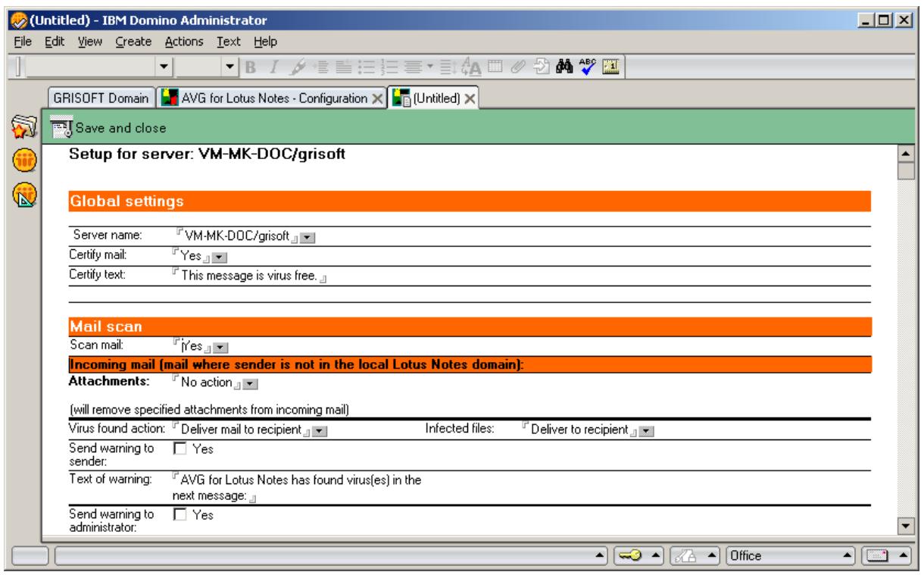Open the Scan mail dropdown arrow
924x575 pixels.
[x=221, y=348]
